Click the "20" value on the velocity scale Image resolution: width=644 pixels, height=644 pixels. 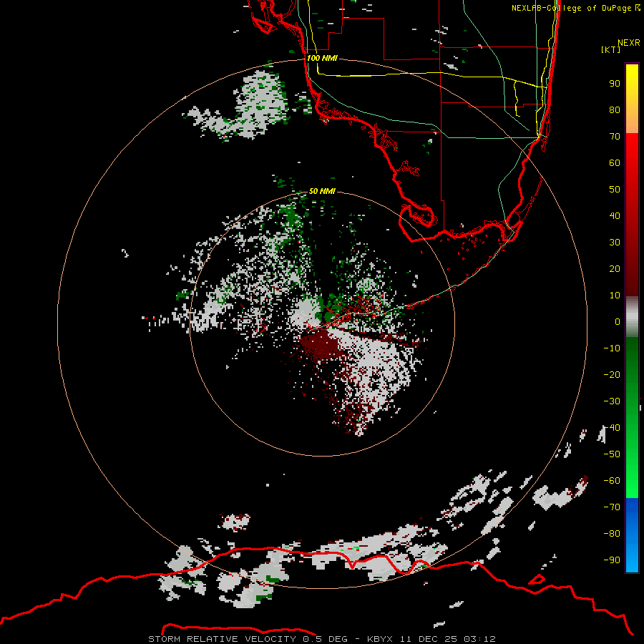(615, 269)
